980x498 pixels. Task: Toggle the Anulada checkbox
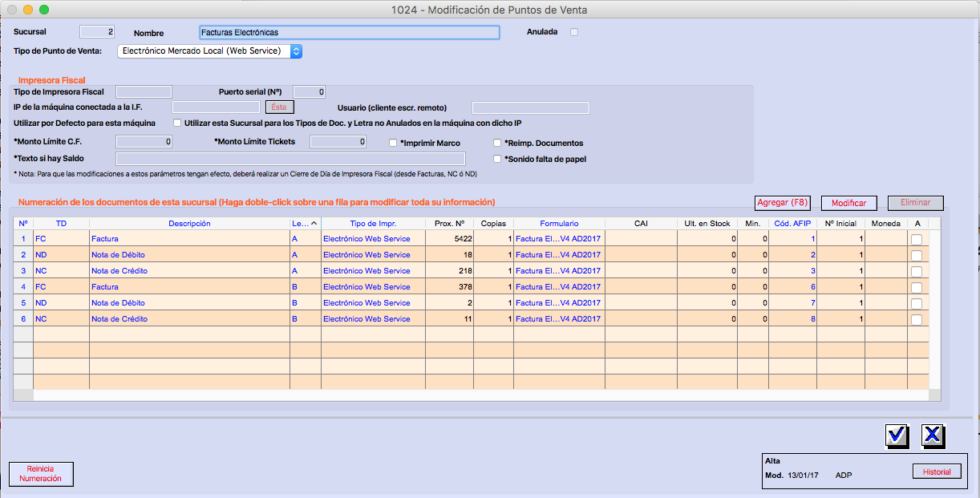[x=573, y=32]
